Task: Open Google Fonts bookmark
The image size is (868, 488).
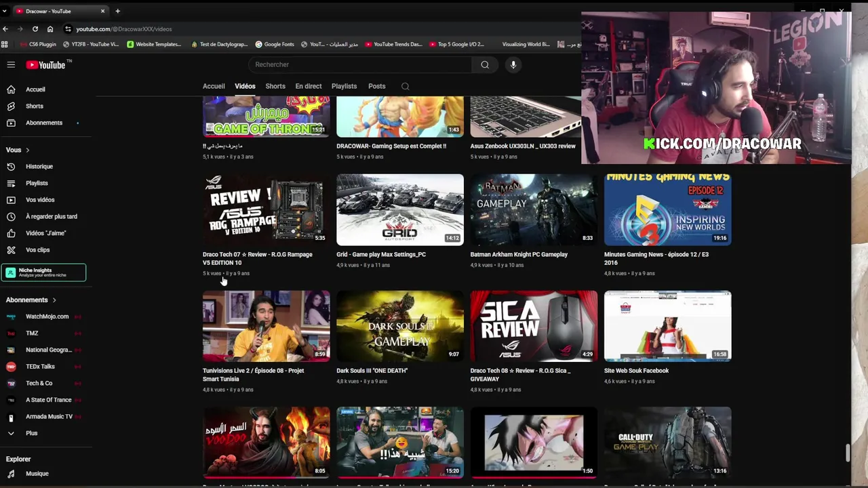Action: coord(275,44)
